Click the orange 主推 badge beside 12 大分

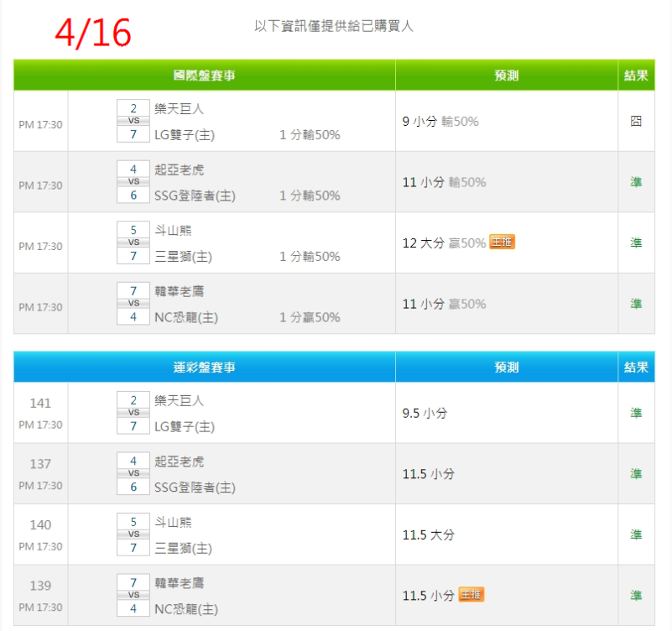(502, 242)
